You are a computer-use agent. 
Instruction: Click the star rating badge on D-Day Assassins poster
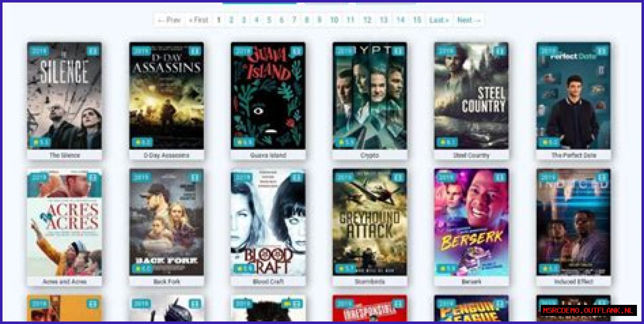pos(142,143)
